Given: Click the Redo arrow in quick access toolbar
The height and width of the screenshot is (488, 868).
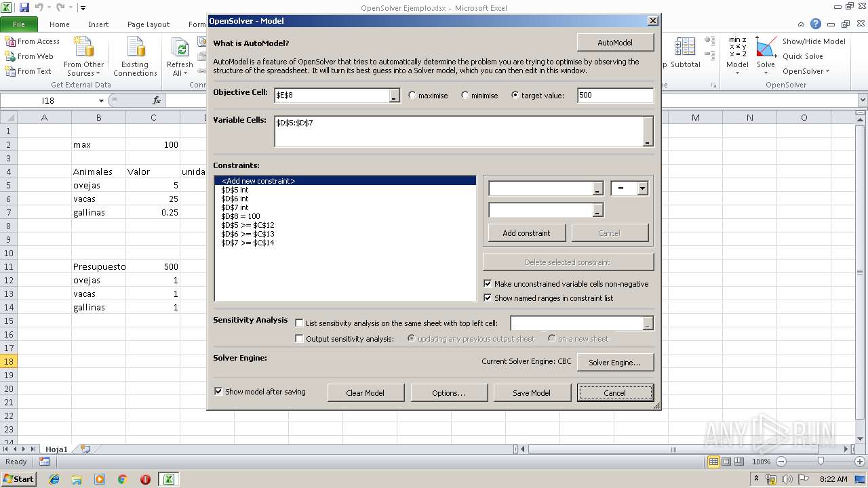Looking at the screenshot, I should click(x=61, y=7).
